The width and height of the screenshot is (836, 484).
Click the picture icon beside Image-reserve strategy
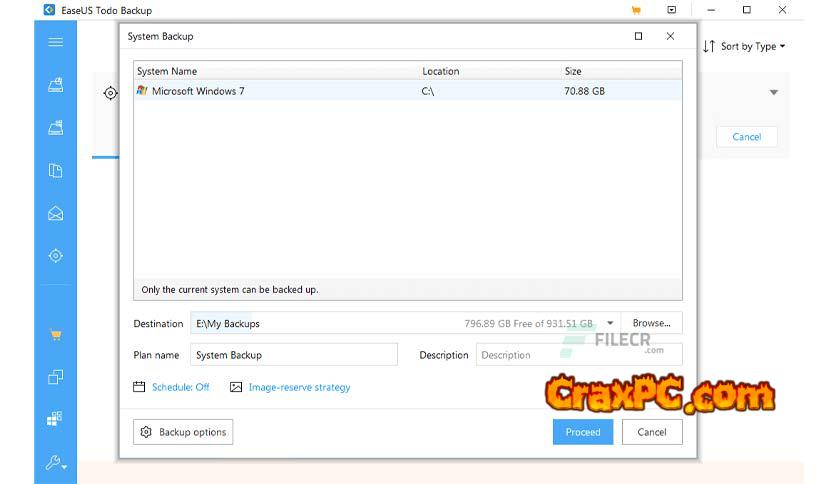[236, 387]
